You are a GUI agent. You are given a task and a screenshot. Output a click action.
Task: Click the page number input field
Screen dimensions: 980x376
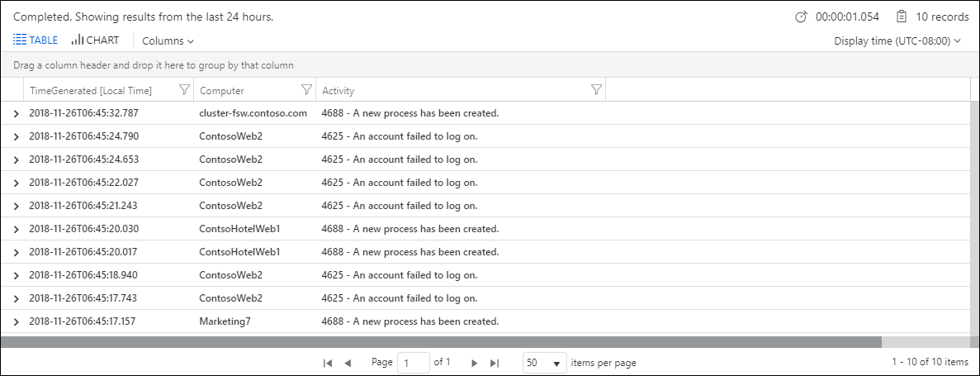413,363
